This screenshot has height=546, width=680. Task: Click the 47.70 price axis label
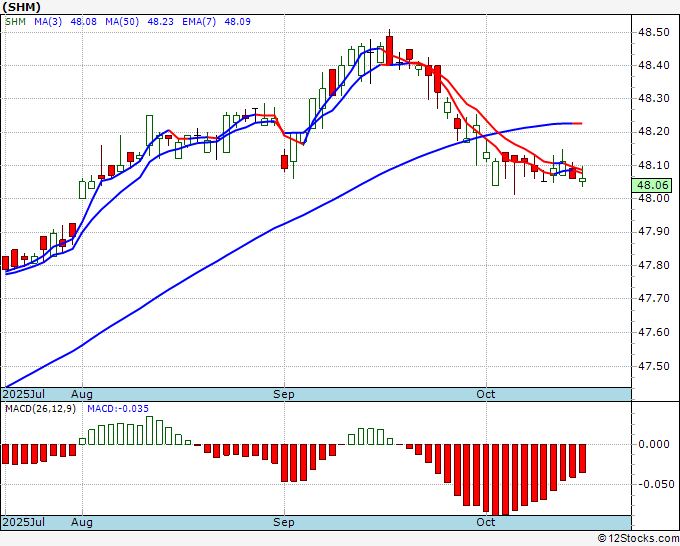654,298
